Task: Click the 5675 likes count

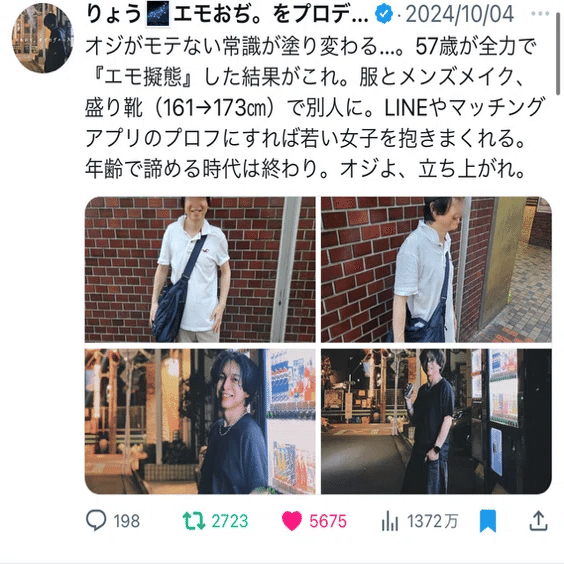Action: (328, 521)
